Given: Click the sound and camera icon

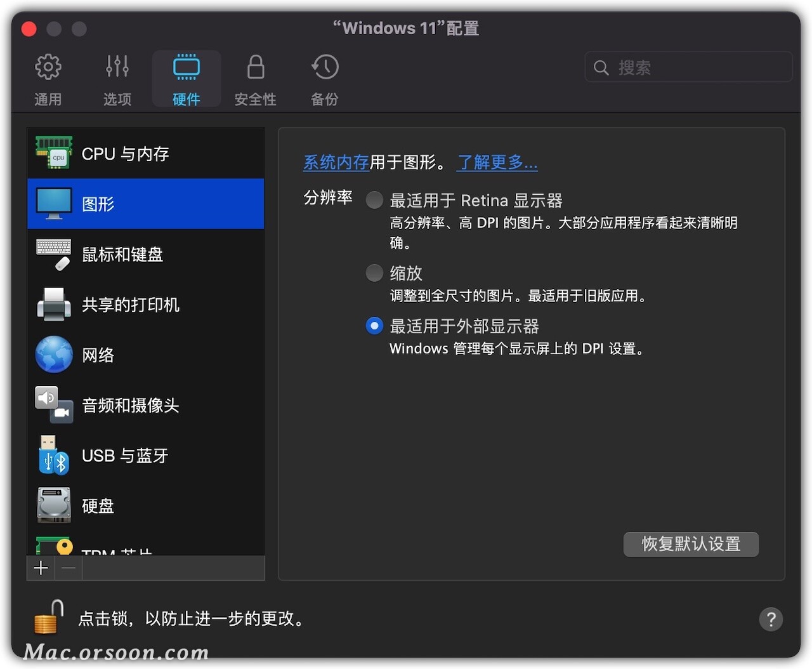Looking at the screenshot, I should click(x=54, y=405).
